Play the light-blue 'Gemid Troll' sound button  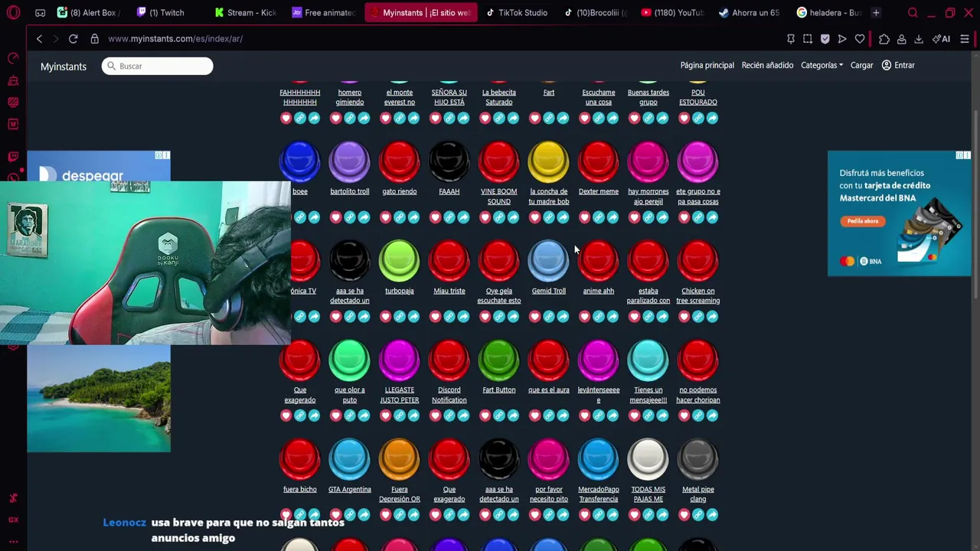click(548, 261)
